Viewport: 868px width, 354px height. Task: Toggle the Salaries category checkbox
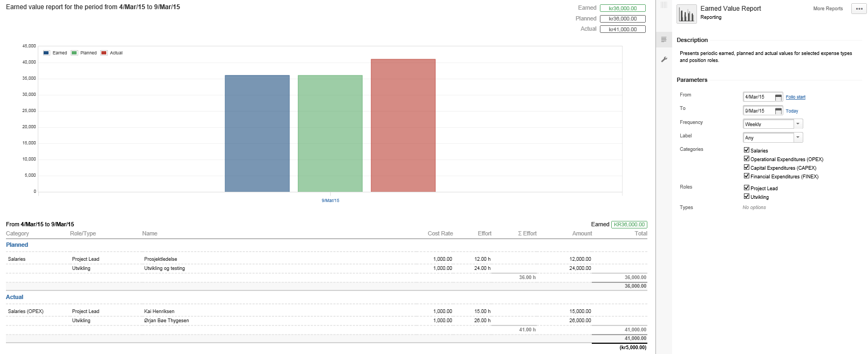[747, 150]
